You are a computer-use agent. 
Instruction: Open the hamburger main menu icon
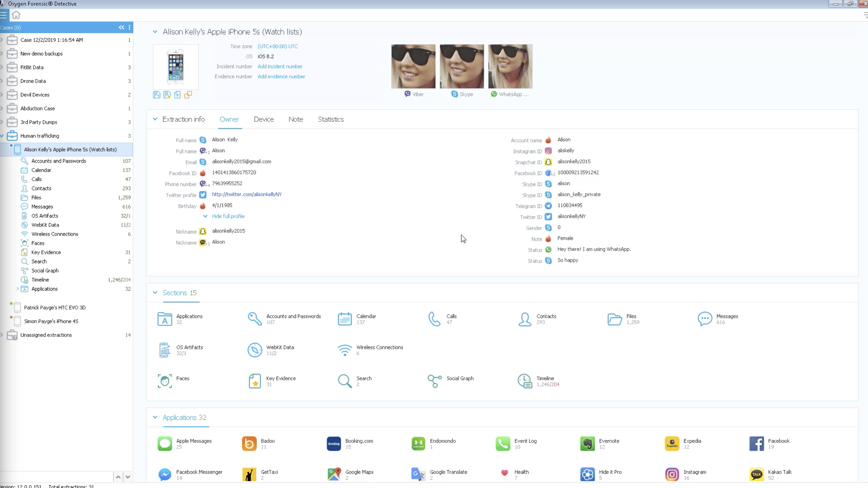(x=3, y=15)
